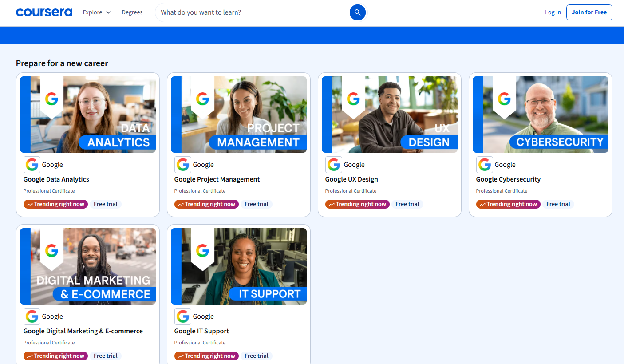624x364 pixels.
Task: Open the Digital Marketing & E-commerce thumbnail
Action: [88, 266]
